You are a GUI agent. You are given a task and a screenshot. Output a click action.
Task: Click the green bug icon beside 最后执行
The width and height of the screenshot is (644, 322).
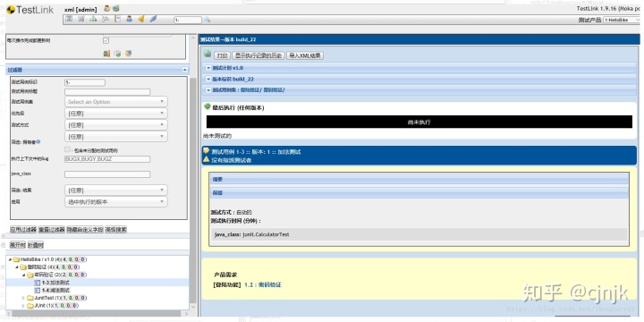[x=208, y=106]
